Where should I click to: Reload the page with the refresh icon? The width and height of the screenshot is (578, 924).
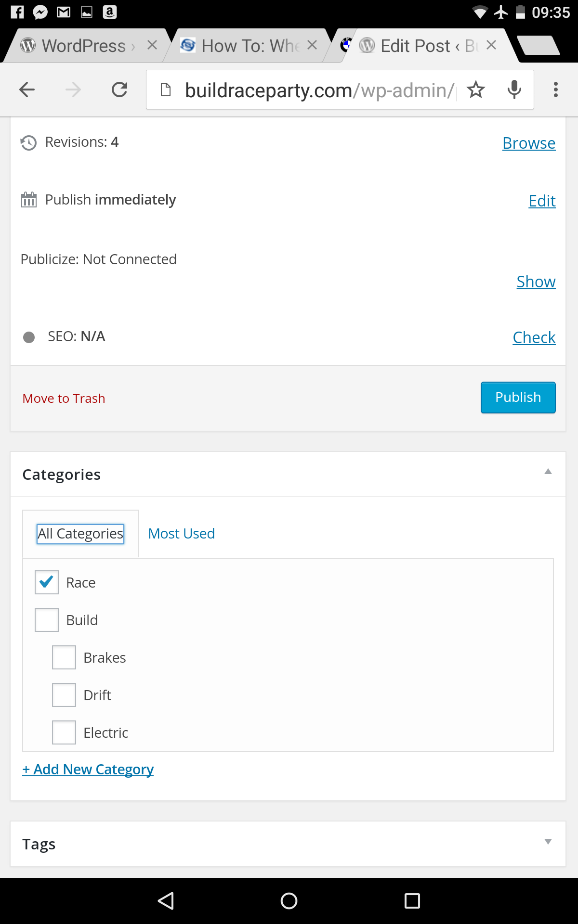[119, 90]
